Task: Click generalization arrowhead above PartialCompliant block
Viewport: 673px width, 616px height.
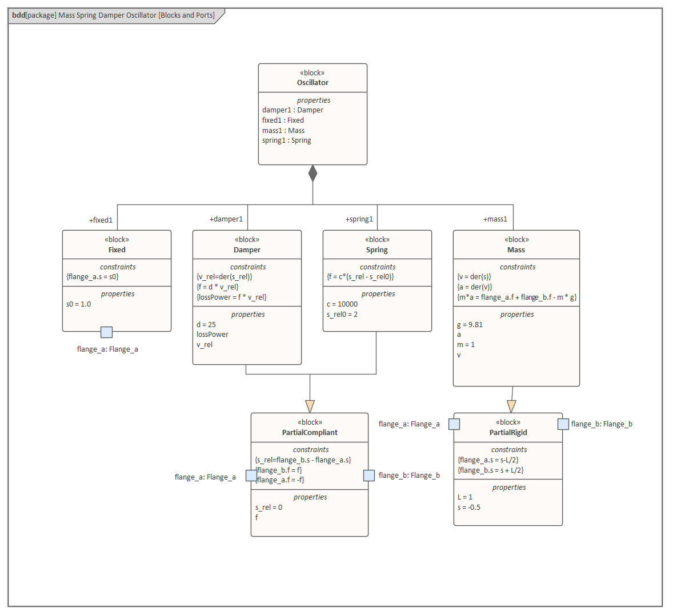Action: pyautogui.click(x=310, y=406)
